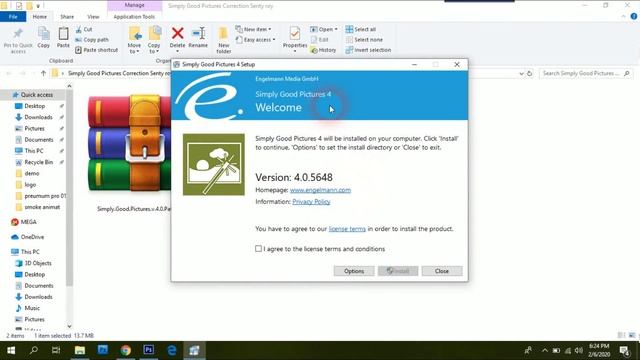The width and height of the screenshot is (640, 360).
Task: Select Music under This PC
Action: pyautogui.click(x=32, y=308)
